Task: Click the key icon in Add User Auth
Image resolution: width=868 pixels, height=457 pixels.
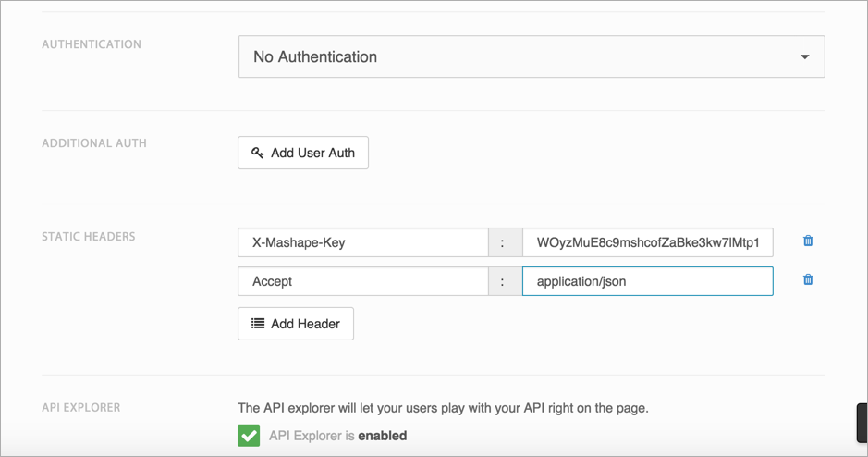Action: point(258,153)
